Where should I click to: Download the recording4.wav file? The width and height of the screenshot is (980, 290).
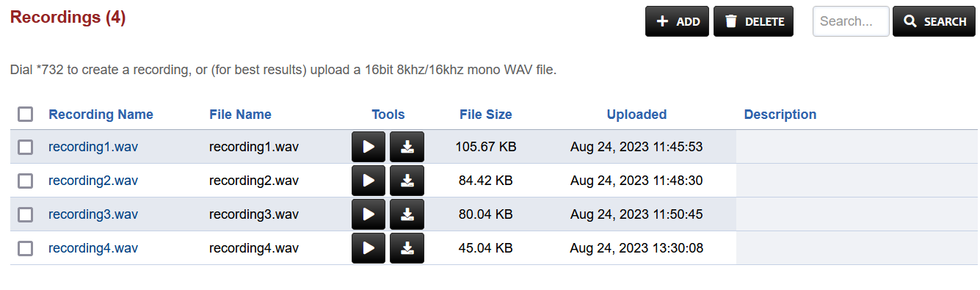407,248
